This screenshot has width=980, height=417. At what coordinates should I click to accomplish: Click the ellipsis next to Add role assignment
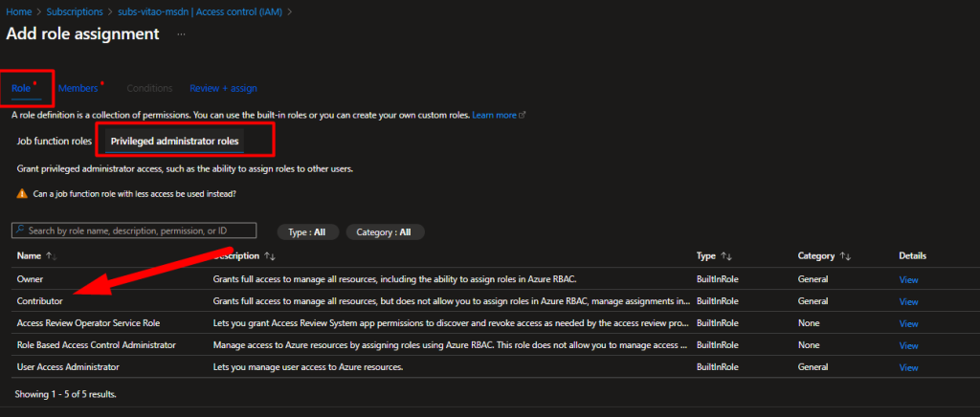pos(181,34)
